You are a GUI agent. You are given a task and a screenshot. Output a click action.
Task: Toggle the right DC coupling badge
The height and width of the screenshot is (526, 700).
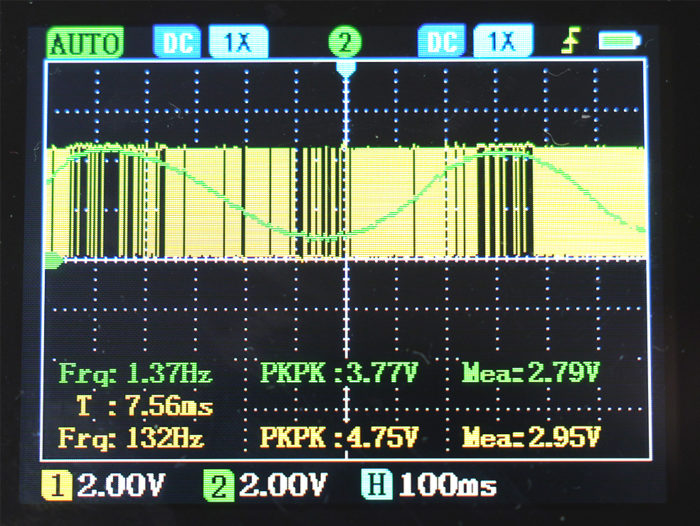(x=441, y=42)
